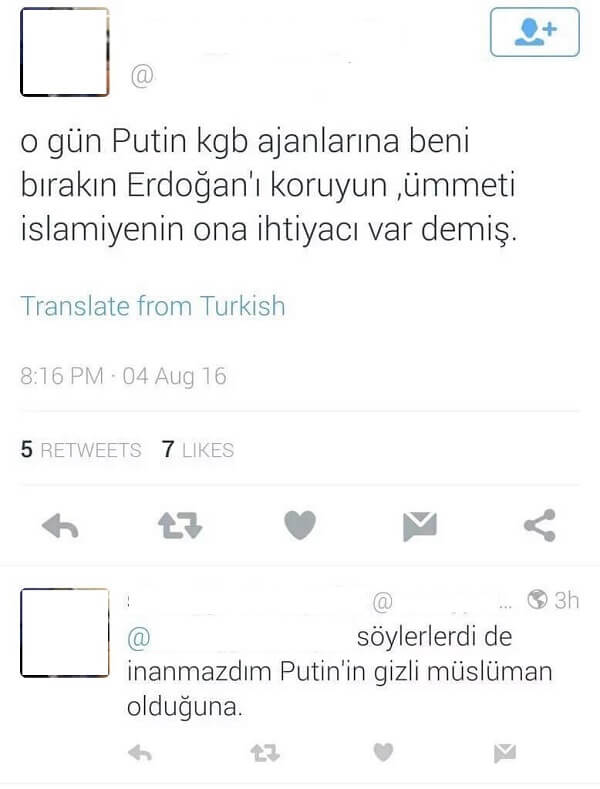Screen dimensions: 600x789
Task: Open the replier's profile picture
Action: click(x=64, y=633)
